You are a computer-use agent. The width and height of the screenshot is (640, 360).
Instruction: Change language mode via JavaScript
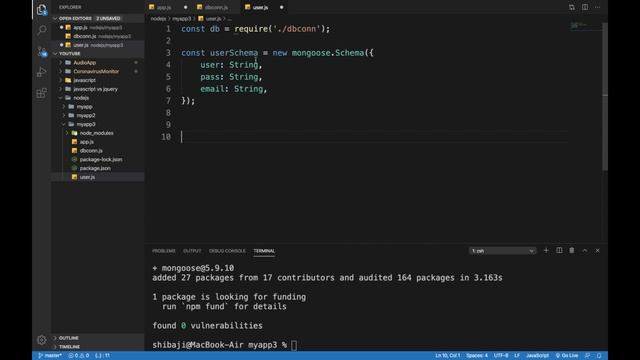[537, 356]
